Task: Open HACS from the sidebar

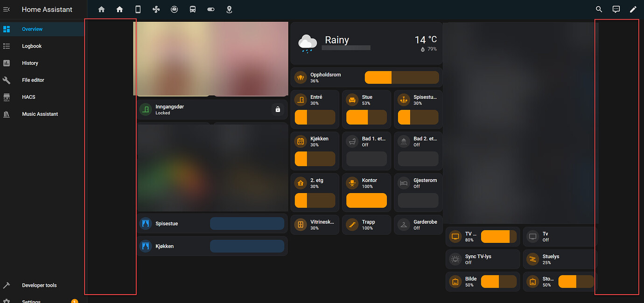Action: tap(28, 97)
